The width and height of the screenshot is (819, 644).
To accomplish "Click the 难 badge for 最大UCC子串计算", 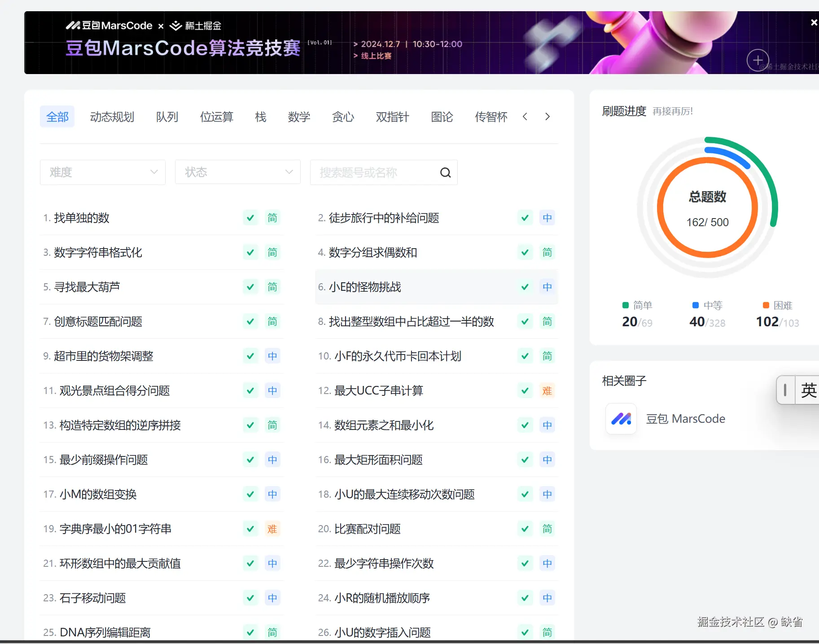I will (547, 391).
